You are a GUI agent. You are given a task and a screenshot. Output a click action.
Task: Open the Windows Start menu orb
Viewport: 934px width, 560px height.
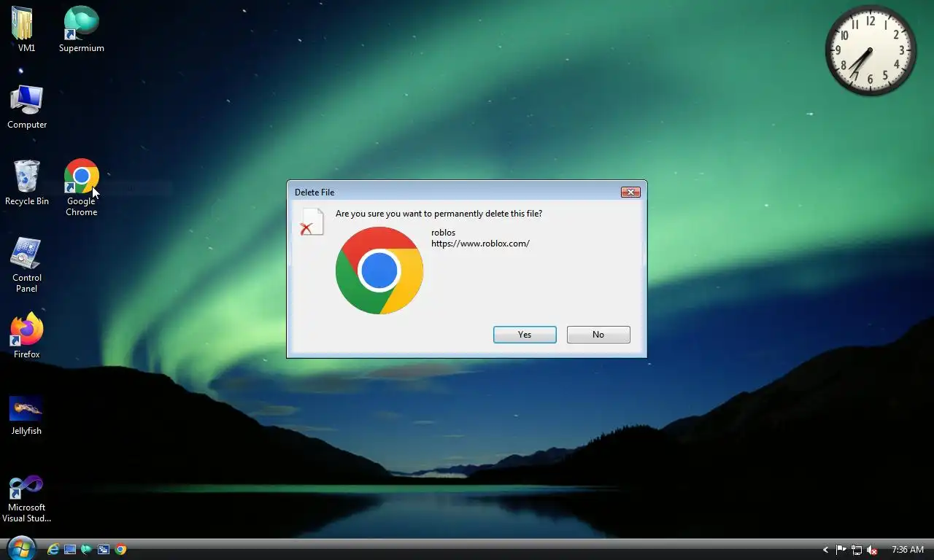(21, 548)
